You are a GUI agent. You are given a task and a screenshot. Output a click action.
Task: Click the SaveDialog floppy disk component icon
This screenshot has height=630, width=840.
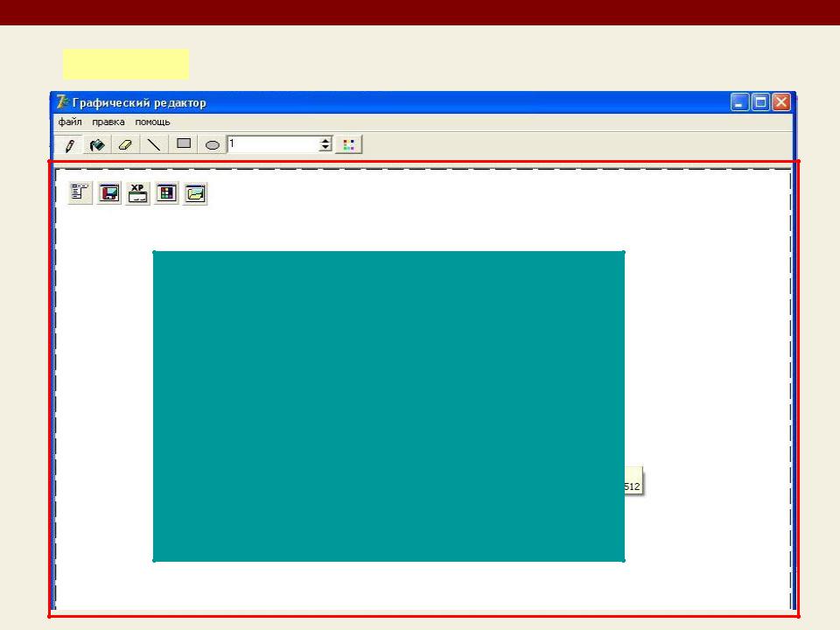click(x=109, y=192)
